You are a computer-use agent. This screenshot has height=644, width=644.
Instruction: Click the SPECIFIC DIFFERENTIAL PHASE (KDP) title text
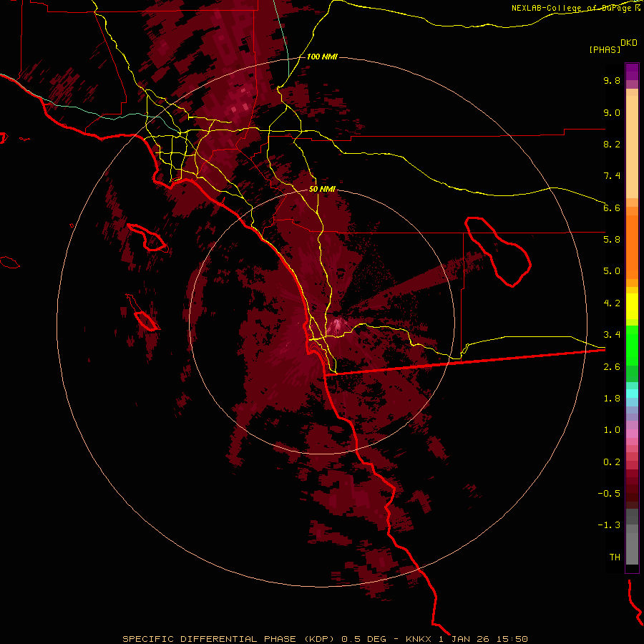click(230, 639)
